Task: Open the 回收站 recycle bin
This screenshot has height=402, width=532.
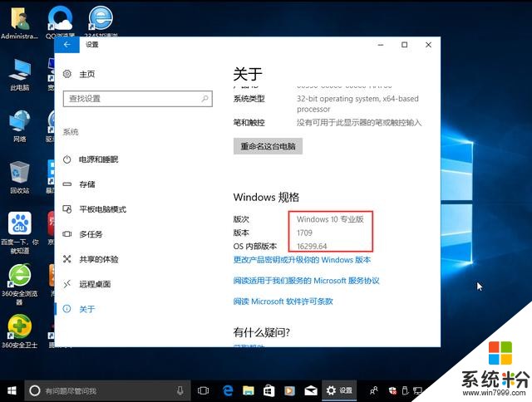Action: click(19, 177)
